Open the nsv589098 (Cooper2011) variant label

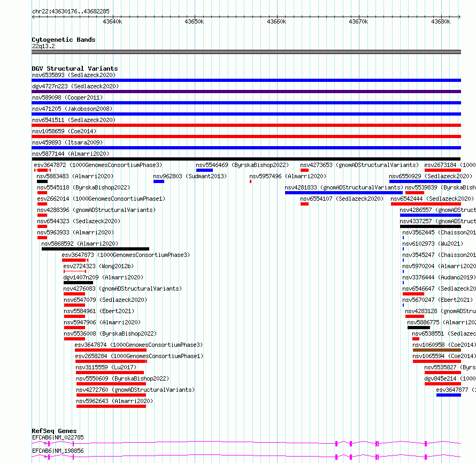coord(67,97)
